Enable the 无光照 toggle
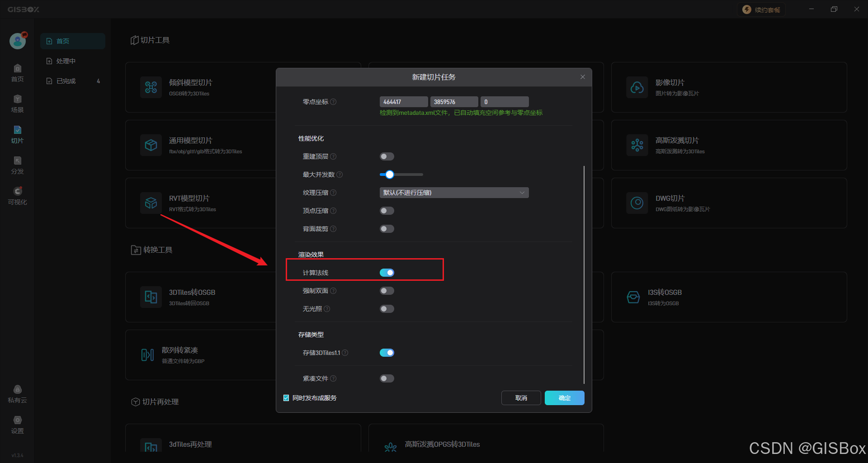The width and height of the screenshot is (868, 463). click(387, 309)
